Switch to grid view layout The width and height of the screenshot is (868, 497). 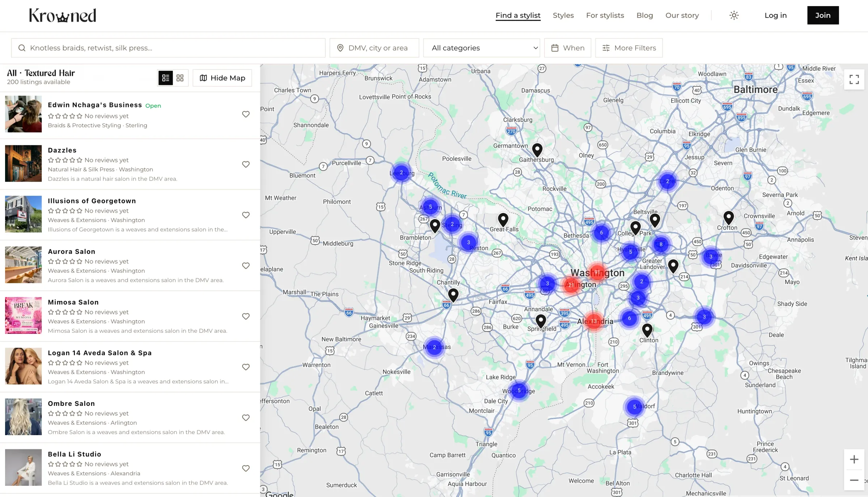pyautogui.click(x=180, y=78)
